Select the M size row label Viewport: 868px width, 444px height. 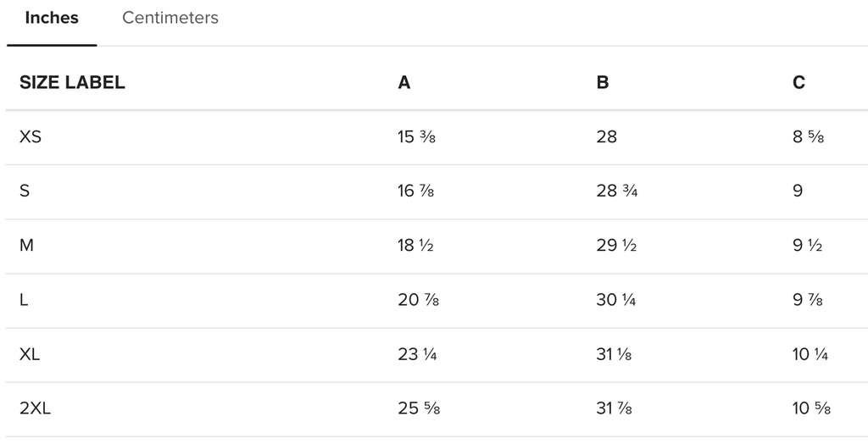(x=26, y=245)
